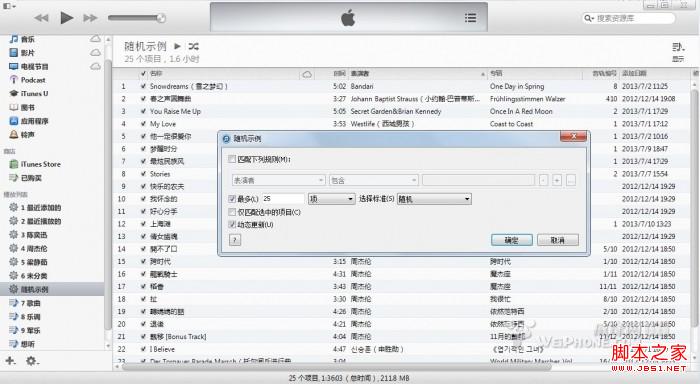
Task: Click the rule value text field
Action: tap(478, 180)
